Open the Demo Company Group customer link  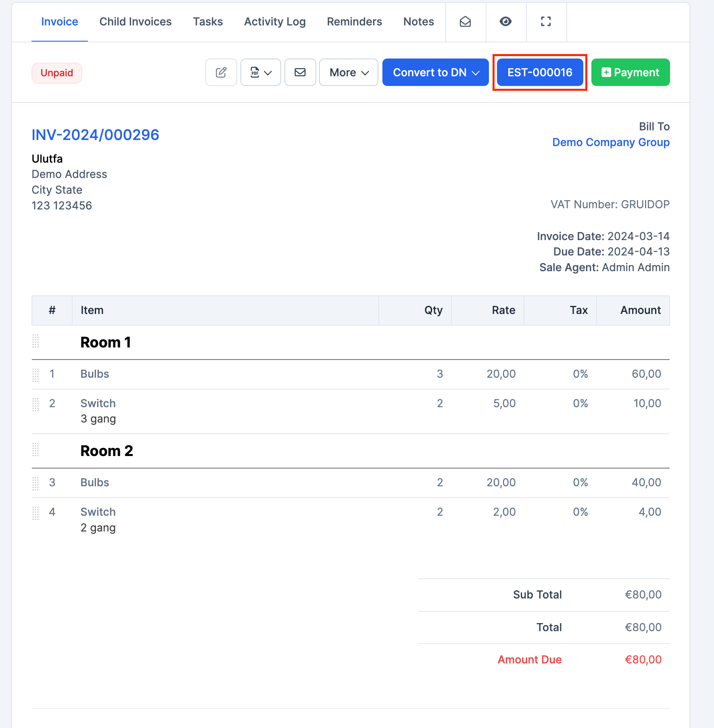(x=610, y=142)
